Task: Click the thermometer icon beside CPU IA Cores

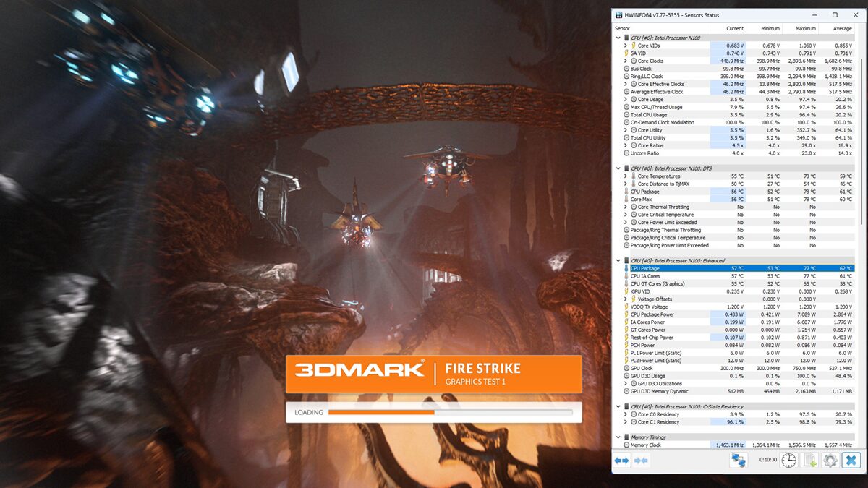Action: tap(626, 276)
